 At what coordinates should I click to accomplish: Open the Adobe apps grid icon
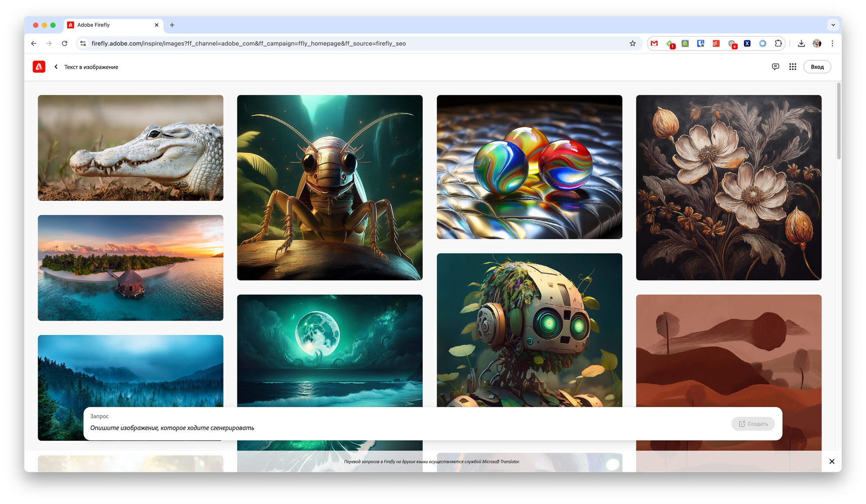tap(792, 67)
